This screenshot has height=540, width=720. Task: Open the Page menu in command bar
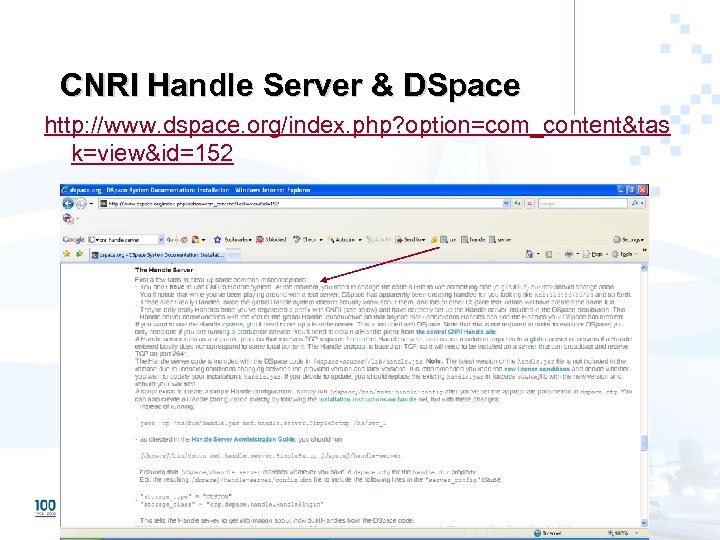pos(595,254)
